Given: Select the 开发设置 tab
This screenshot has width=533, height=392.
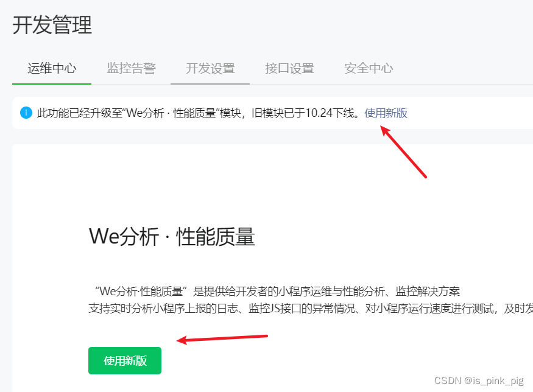Looking at the screenshot, I should coord(210,68).
